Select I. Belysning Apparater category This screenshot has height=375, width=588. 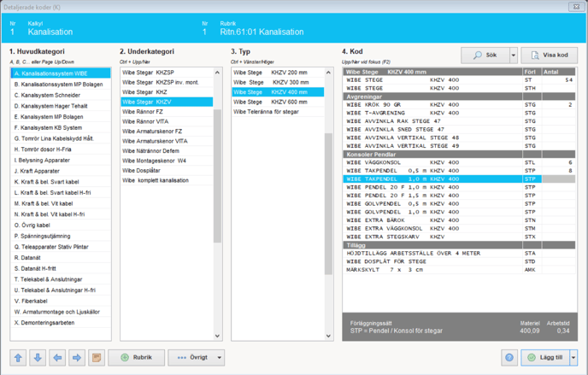(61, 160)
